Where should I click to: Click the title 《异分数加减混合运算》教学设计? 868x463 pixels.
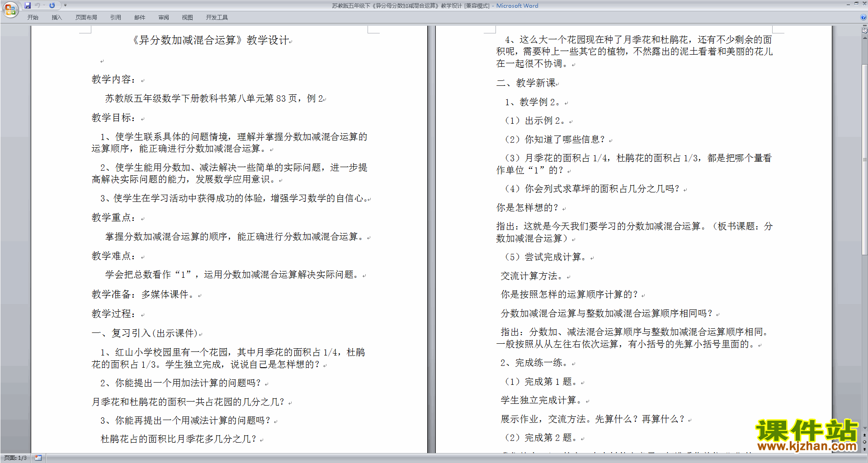(211, 40)
